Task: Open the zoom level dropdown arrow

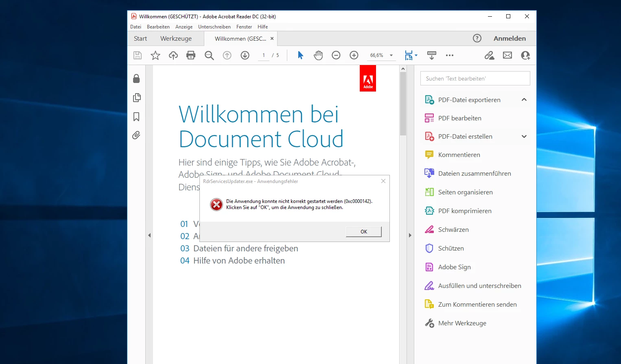Action: point(391,55)
